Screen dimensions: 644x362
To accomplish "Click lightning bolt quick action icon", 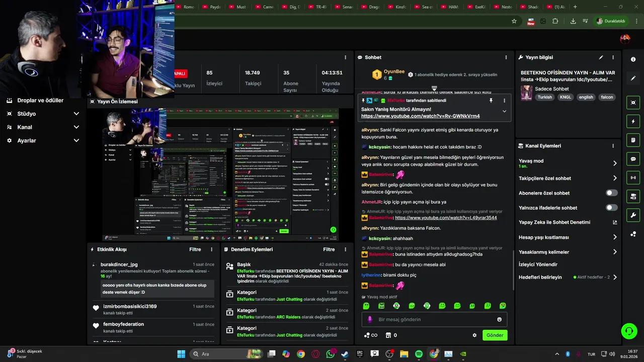I will point(633,122).
